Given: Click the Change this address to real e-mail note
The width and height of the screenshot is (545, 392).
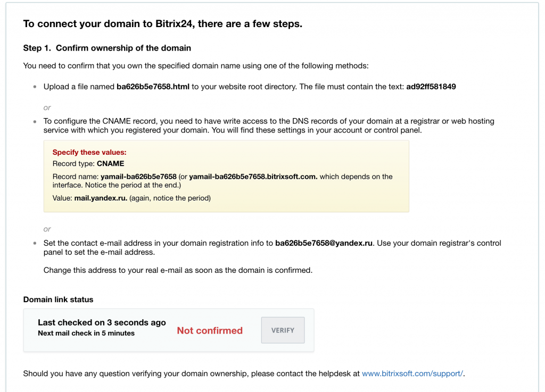Looking at the screenshot, I should pyautogui.click(x=178, y=271).
